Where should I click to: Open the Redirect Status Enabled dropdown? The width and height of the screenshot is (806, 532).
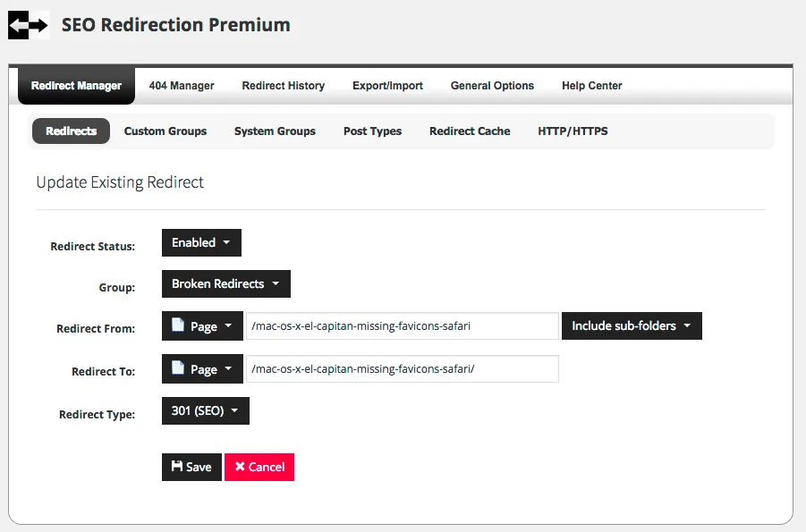[201, 242]
